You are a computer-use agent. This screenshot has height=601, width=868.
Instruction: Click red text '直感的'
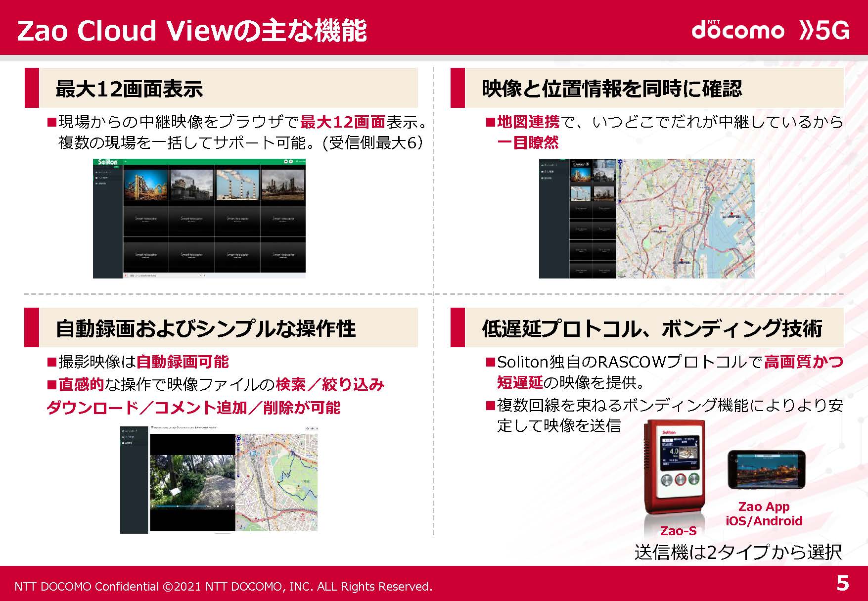[81, 384]
